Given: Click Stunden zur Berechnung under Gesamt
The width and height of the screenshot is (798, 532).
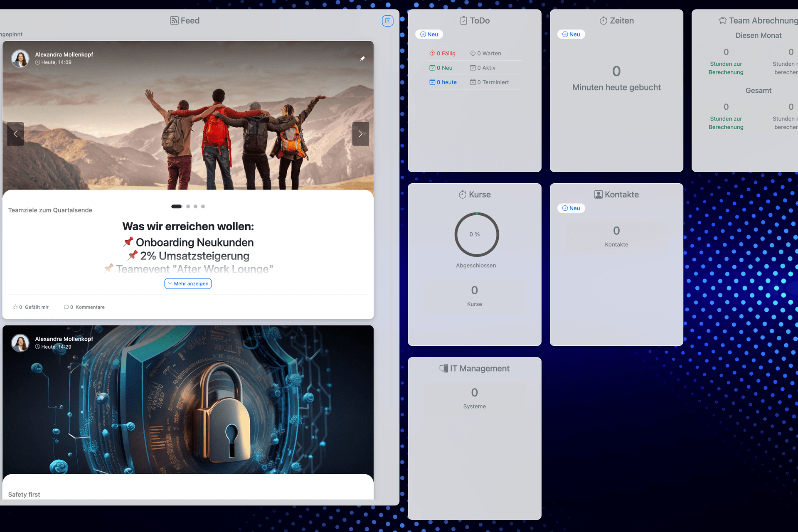Looking at the screenshot, I should pos(726,123).
